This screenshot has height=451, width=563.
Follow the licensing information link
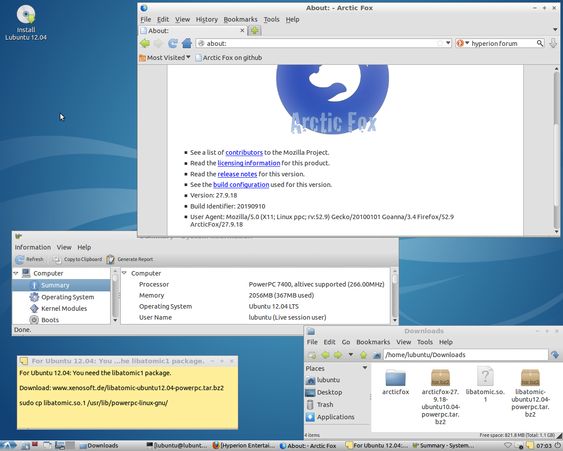click(248, 163)
